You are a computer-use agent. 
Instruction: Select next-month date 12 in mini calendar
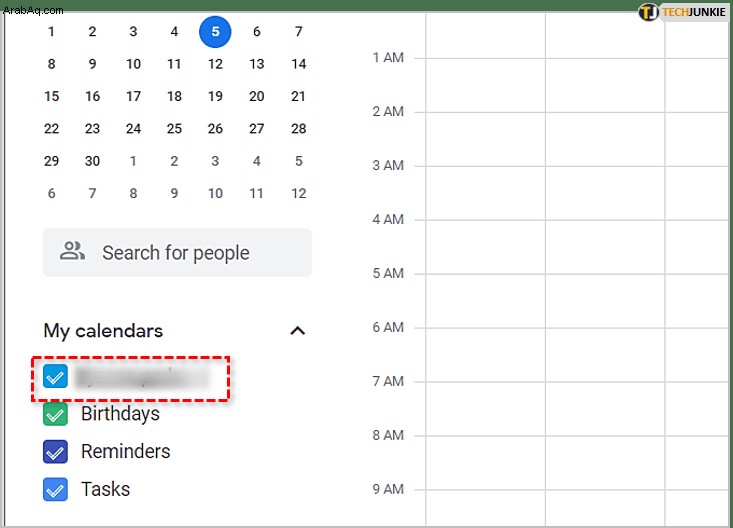[x=299, y=193]
